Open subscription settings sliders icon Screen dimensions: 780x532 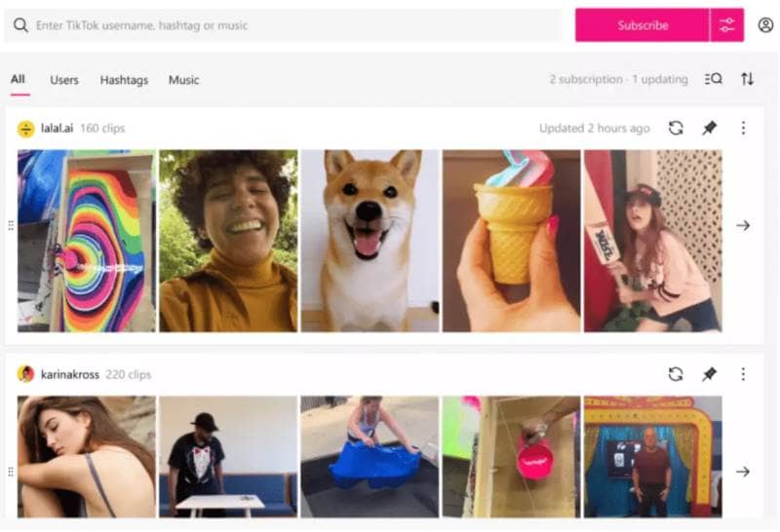(x=726, y=25)
